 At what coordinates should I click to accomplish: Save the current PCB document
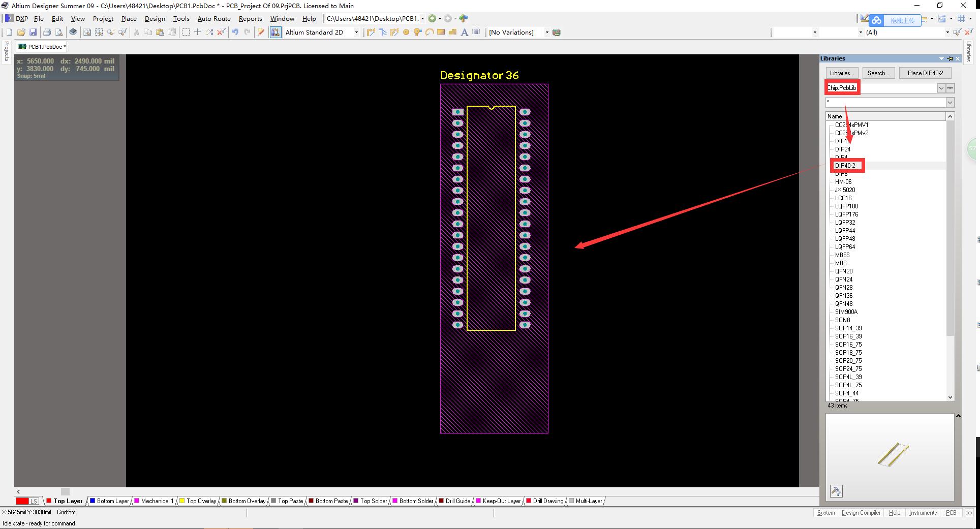[33, 32]
